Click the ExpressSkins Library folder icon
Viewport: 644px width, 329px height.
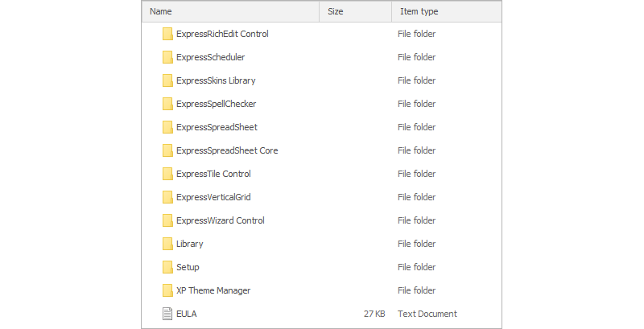point(167,80)
